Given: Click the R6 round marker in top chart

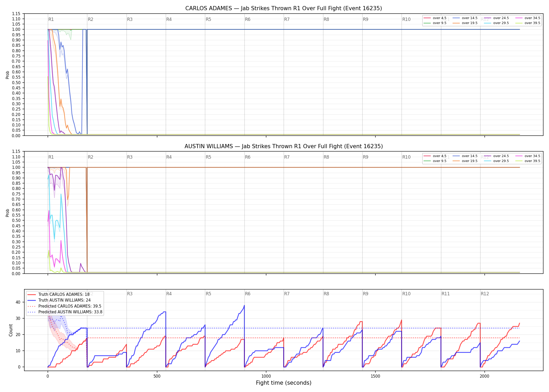Looking at the screenshot, I should coord(248,19).
